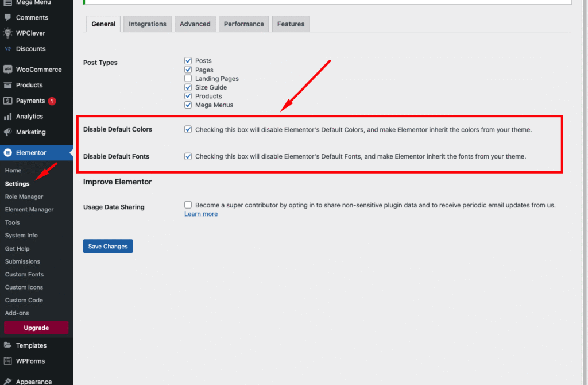Open the Features tab
This screenshot has width=588, height=385.
coord(291,24)
